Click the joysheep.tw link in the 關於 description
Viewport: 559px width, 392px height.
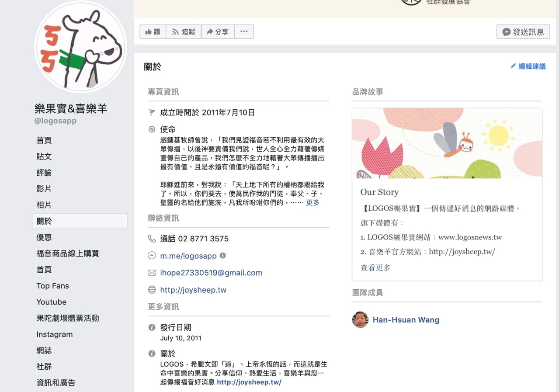tap(249, 382)
